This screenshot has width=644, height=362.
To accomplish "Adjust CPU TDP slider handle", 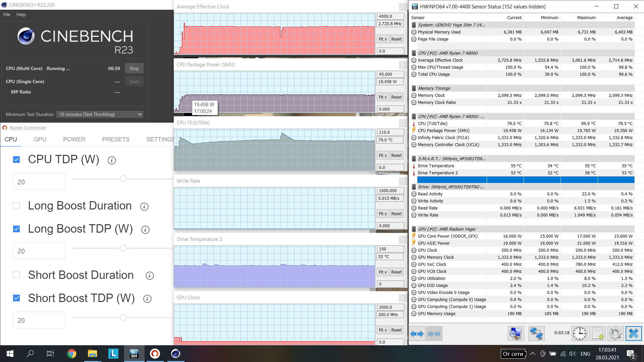I will pyautogui.click(x=123, y=179).
